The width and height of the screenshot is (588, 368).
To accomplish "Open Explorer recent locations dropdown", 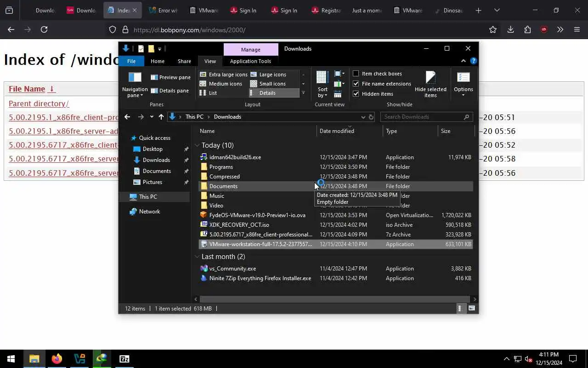I will [152, 117].
